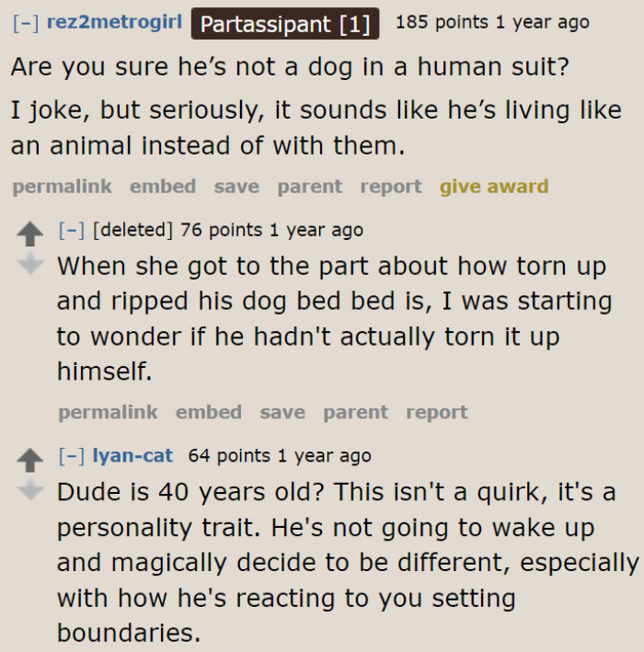This screenshot has height=652, width=644.
Task: Save the deleted user's comment
Action: point(282,413)
